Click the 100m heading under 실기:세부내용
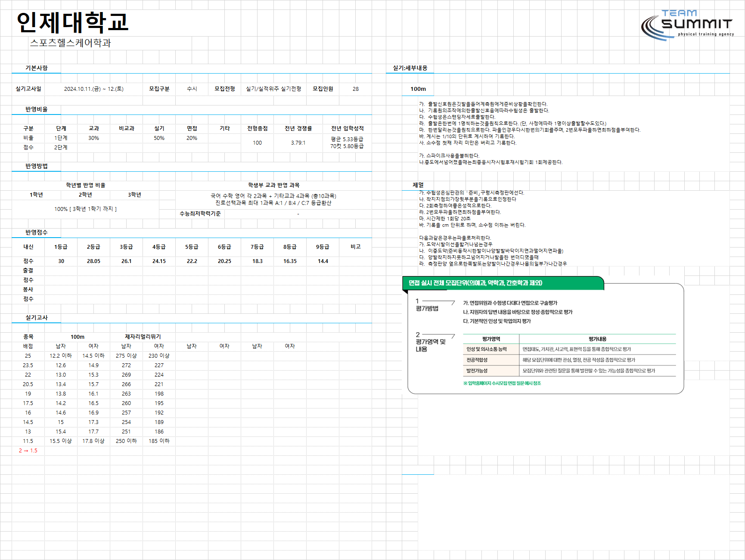 pyautogui.click(x=418, y=89)
